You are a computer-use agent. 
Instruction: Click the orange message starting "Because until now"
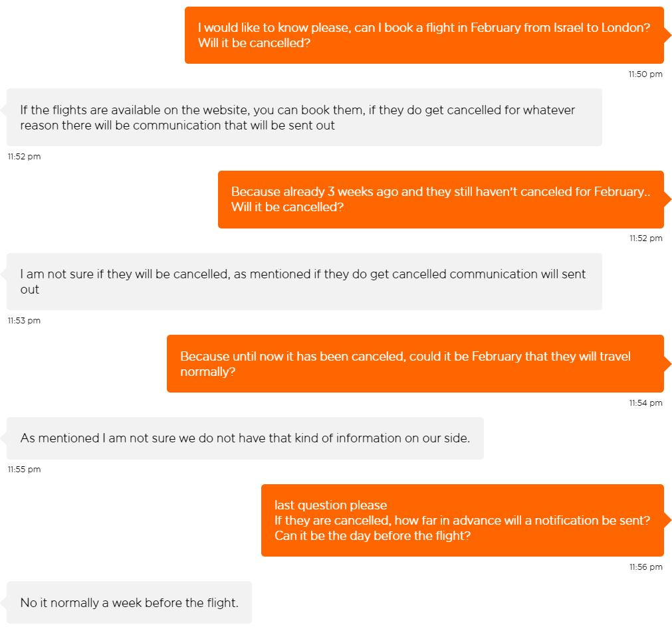[x=415, y=363]
